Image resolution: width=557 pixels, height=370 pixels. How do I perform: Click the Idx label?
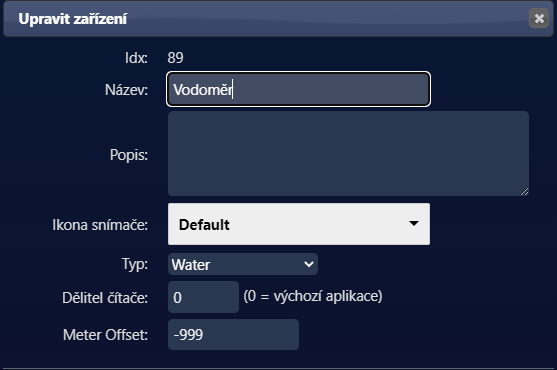(136, 58)
